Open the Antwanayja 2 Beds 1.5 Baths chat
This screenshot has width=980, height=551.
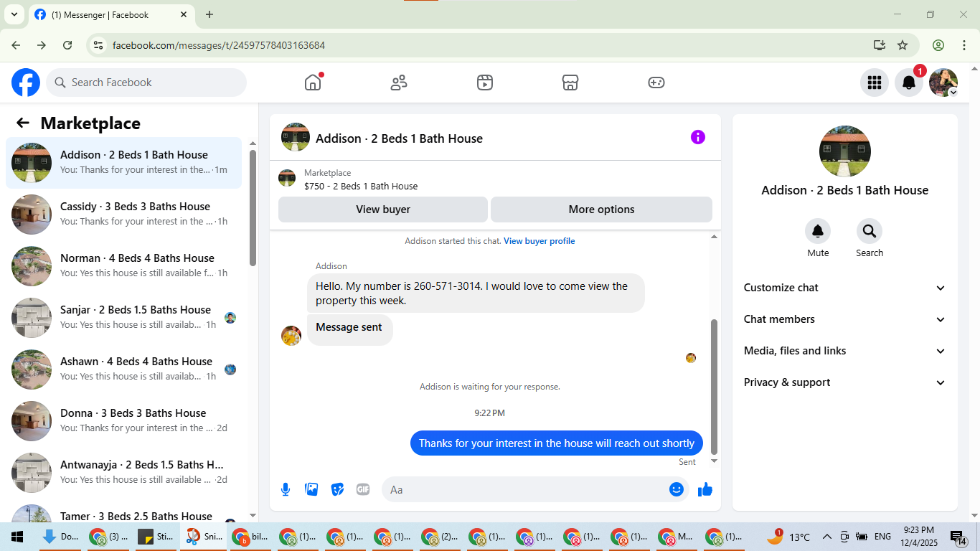pyautogui.click(x=124, y=473)
